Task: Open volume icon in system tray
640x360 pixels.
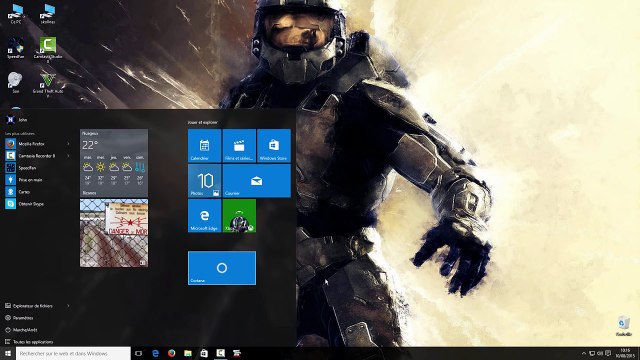Action: coord(600,353)
